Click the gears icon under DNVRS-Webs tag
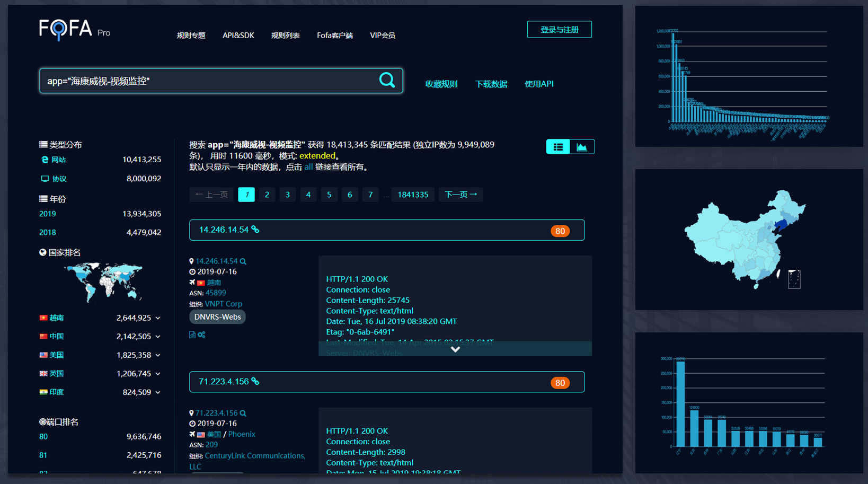The image size is (868, 484). [201, 335]
